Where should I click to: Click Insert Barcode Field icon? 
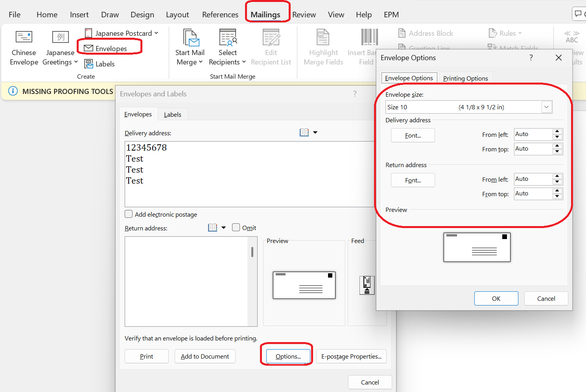369,37
